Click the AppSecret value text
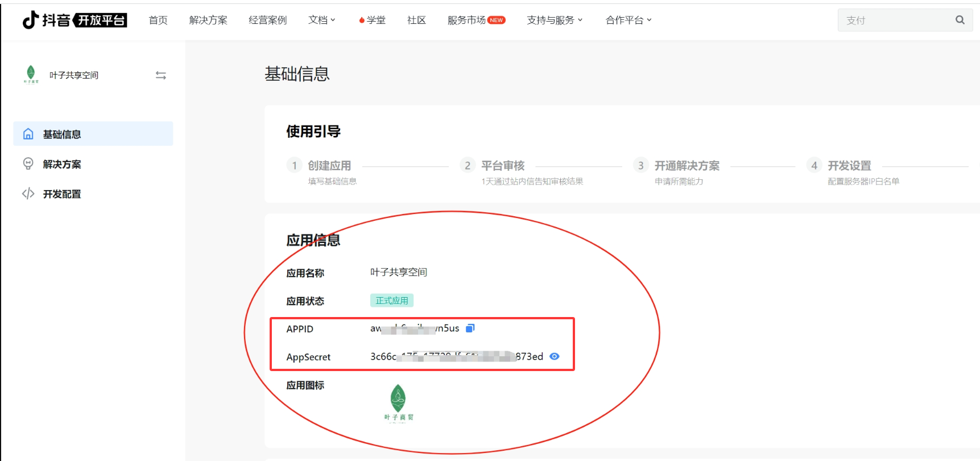This screenshot has height=461, width=980. 457,356
